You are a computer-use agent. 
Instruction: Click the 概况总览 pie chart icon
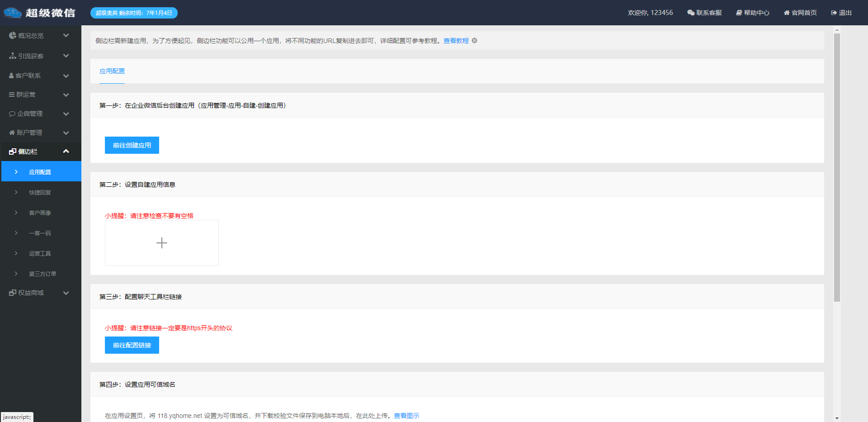coord(13,35)
